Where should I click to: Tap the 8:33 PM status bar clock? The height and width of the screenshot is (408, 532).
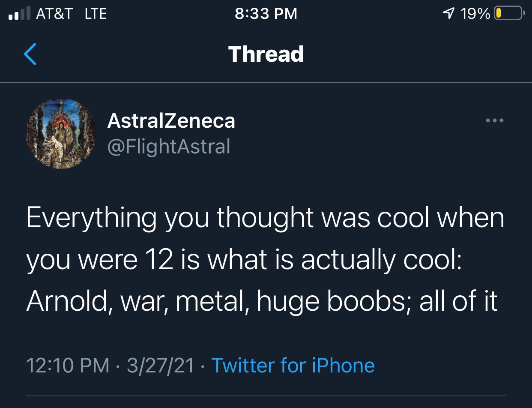(266, 14)
